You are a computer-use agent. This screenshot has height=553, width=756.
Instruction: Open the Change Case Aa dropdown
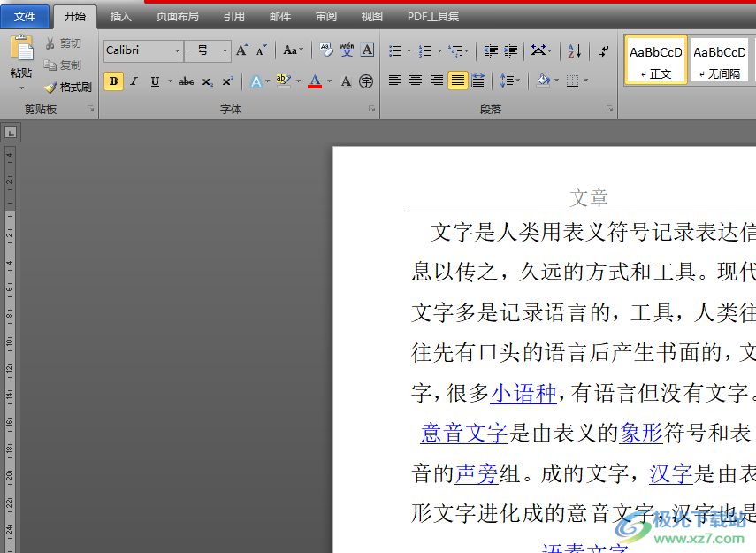tap(294, 50)
